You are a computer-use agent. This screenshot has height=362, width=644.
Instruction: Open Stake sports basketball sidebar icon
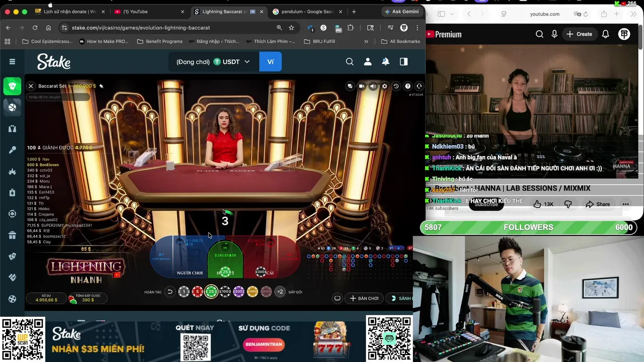coord(12,107)
